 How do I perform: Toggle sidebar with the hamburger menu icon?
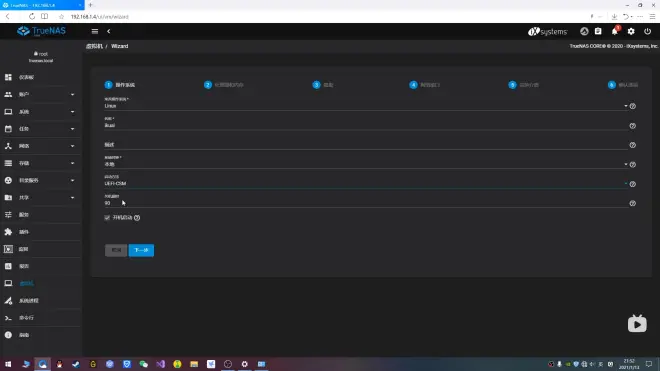click(x=95, y=31)
